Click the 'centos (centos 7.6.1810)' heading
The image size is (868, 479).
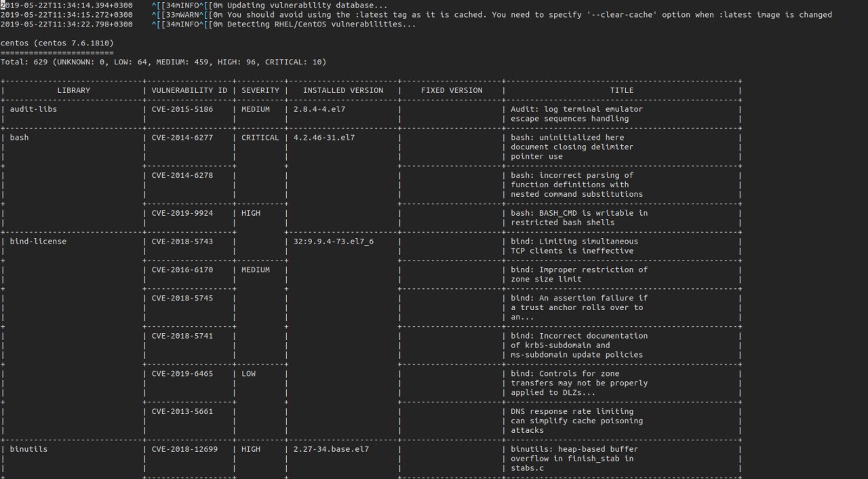[x=57, y=43]
